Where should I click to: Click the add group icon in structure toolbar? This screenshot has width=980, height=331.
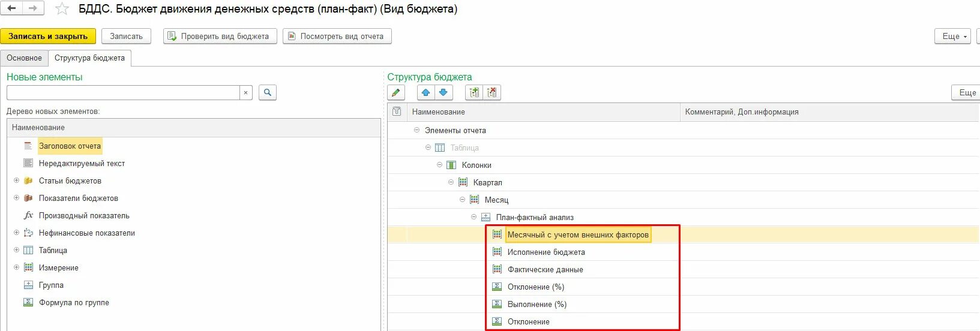click(x=475, y=92)
